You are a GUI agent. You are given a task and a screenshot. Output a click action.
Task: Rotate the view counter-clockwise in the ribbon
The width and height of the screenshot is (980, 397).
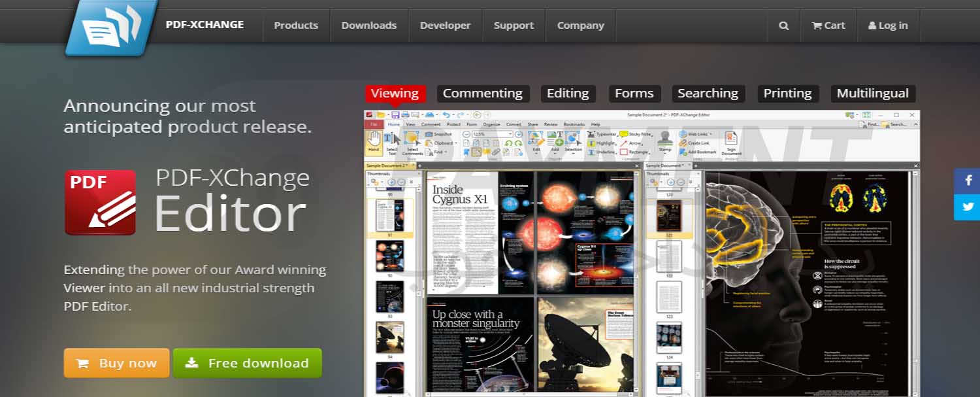tap(509, 143)
